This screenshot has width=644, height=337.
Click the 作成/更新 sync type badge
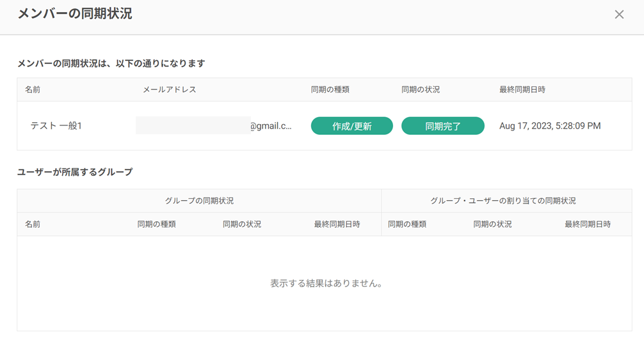[x=351, y=126]
